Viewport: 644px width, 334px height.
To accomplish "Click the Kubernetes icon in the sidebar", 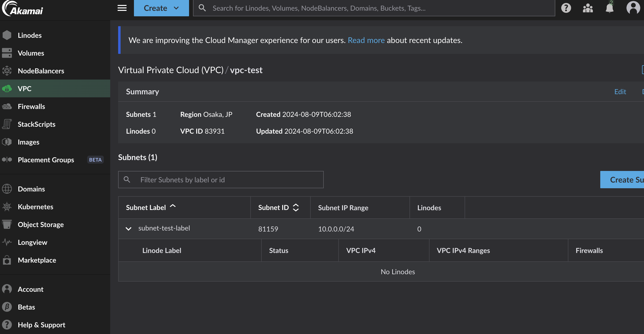I will (x=7, y=207).
